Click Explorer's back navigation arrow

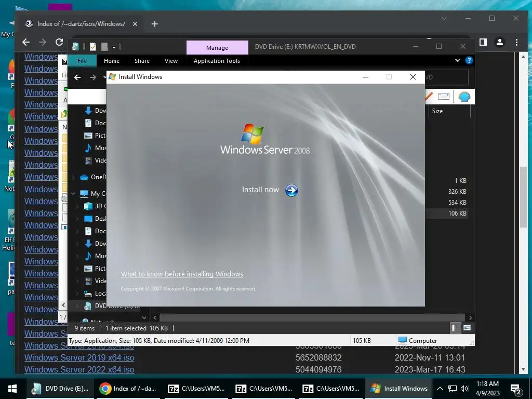click(77, 77)
